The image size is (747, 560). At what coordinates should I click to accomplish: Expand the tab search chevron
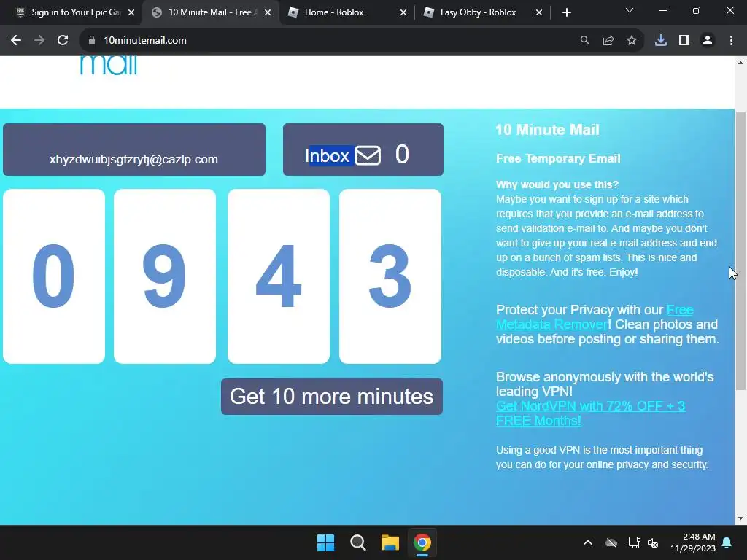pos(630,10)
